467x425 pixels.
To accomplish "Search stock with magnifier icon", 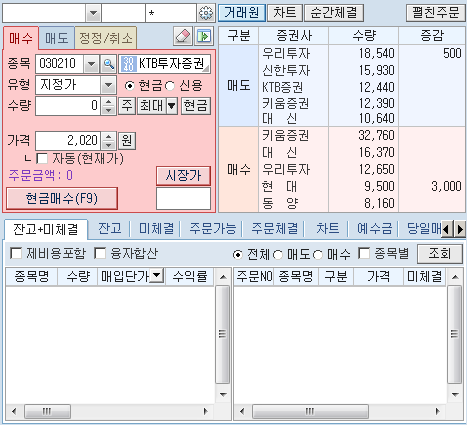I will (108, 64).
